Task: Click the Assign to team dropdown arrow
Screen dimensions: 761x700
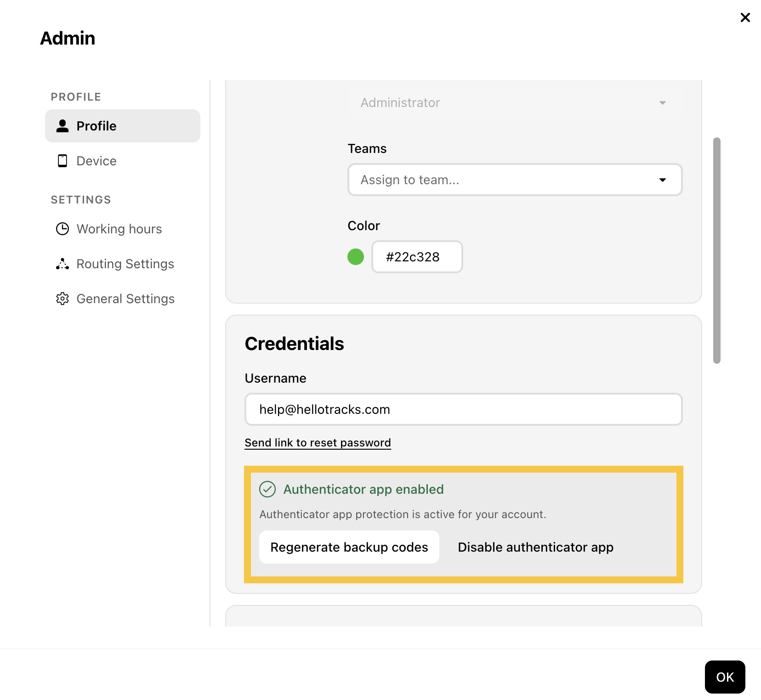Action: [663, 180]
